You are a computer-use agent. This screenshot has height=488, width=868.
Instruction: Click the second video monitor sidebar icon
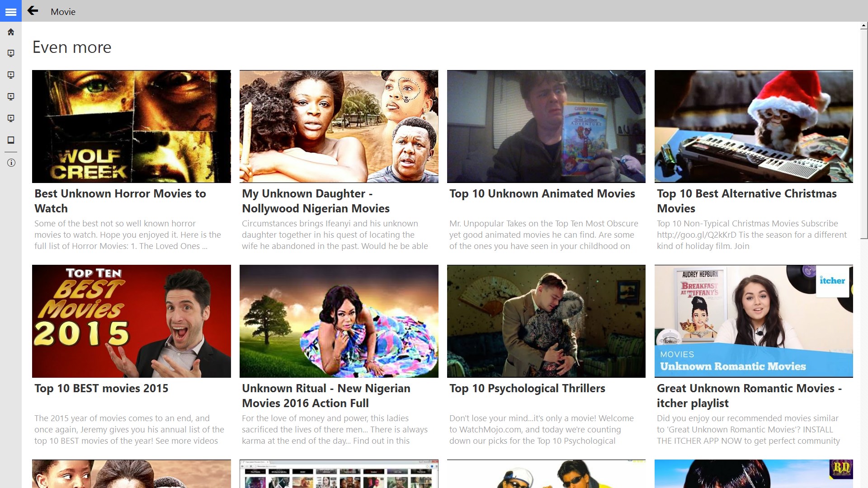[x=11, y=75]
